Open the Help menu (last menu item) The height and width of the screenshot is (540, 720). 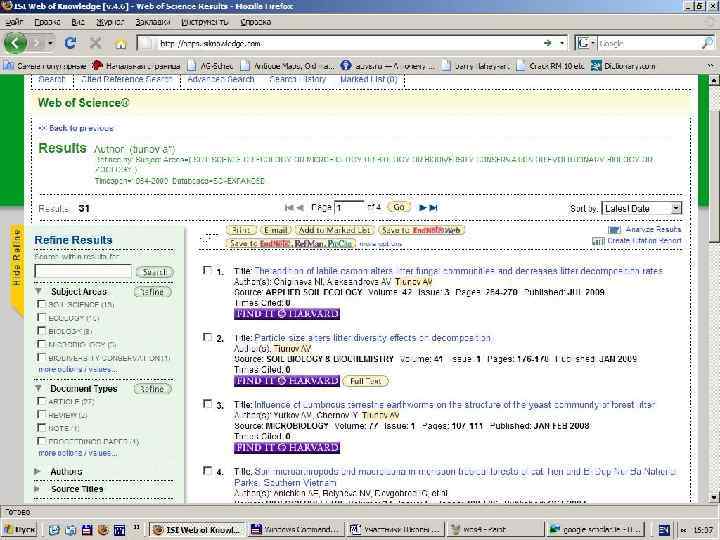(255, 22)
